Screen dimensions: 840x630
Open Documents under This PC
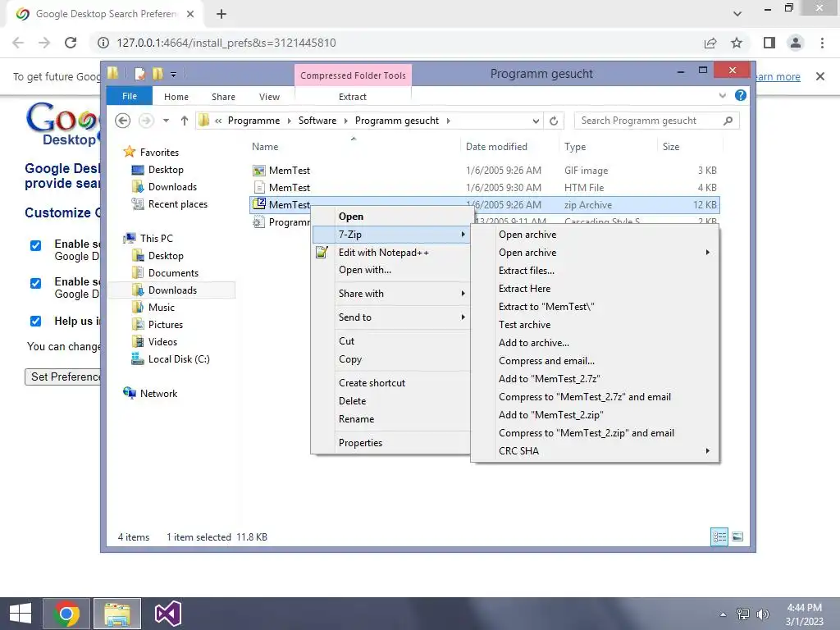click(173, 273)
